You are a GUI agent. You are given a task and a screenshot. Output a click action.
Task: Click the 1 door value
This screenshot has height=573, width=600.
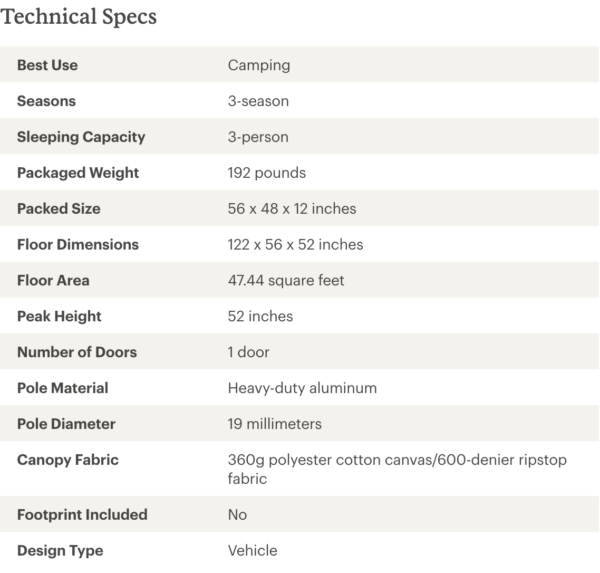tap(249, 352)
